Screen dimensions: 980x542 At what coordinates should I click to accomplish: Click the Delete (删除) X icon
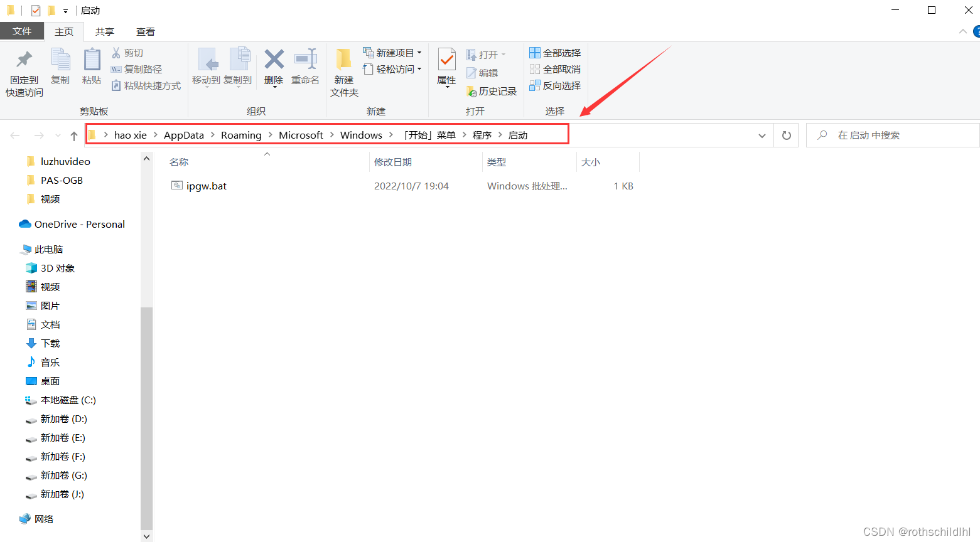(x=274, y=60)
